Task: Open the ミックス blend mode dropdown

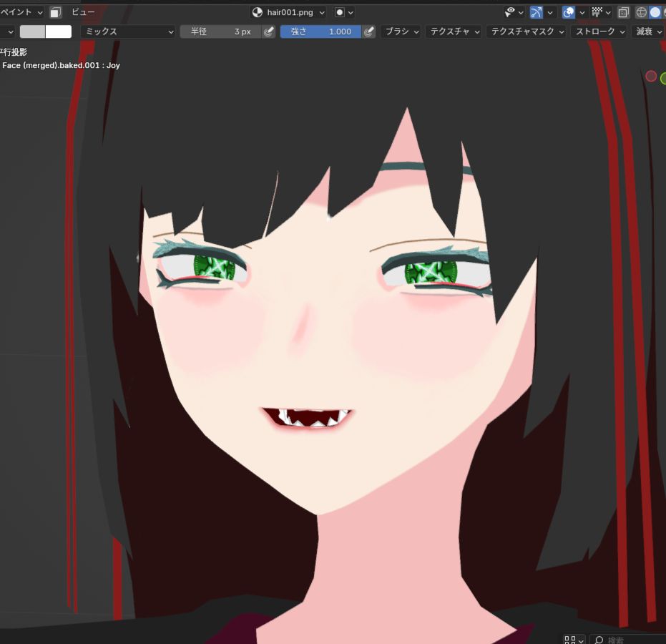Action: tap(128, 31)
